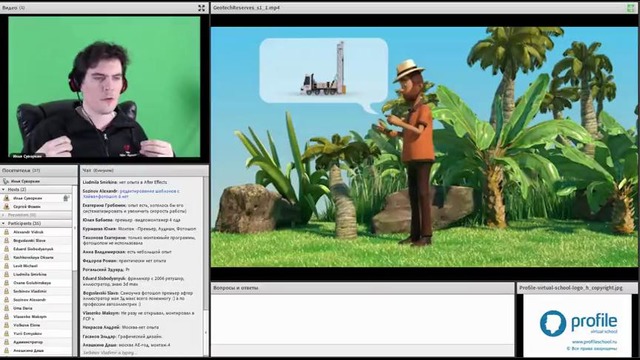Viewport: 640px width, 360px height.
Task: Click the presenter name label on the webcam
Action: pos(27,156)
